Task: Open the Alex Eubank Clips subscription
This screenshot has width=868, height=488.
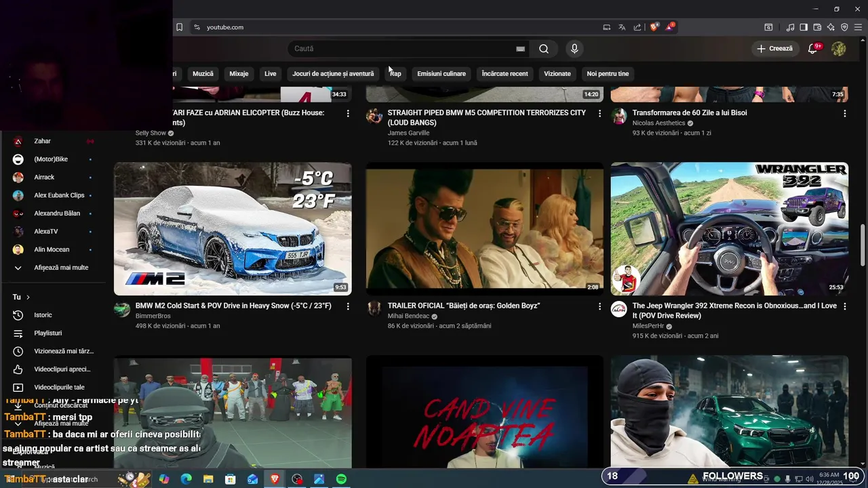Action: coord(54,195)
